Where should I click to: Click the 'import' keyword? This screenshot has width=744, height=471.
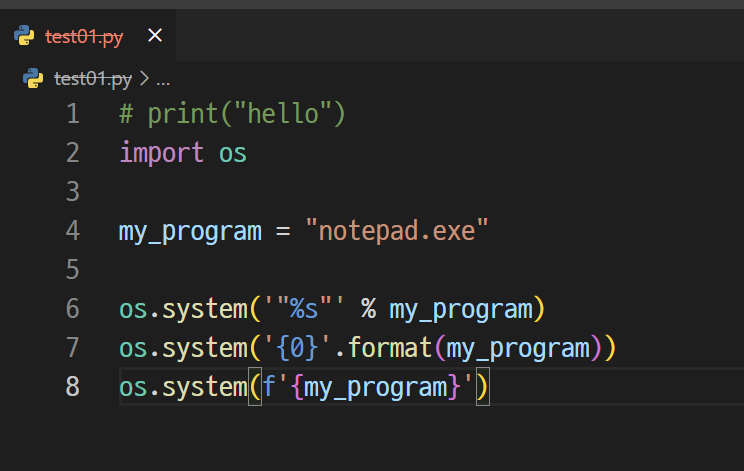(x=161, y=153)
